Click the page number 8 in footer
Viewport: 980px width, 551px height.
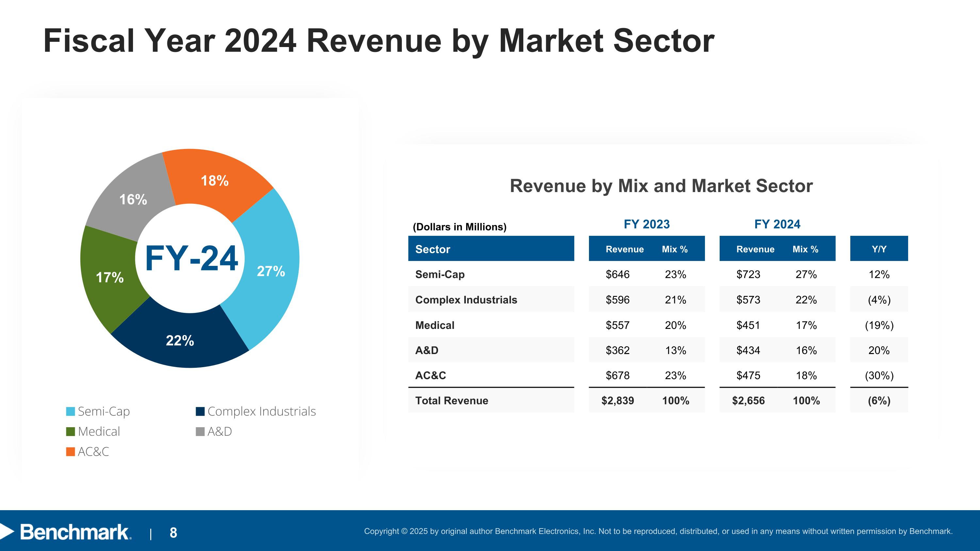(x=173, y=533)
